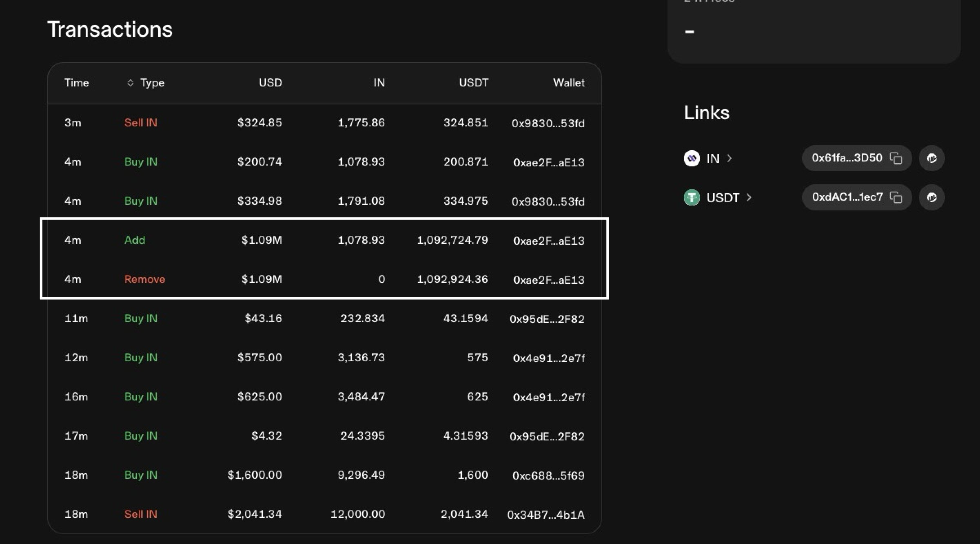Open the Type filter header
Screen dimensions: 980x544
point(152,83)
